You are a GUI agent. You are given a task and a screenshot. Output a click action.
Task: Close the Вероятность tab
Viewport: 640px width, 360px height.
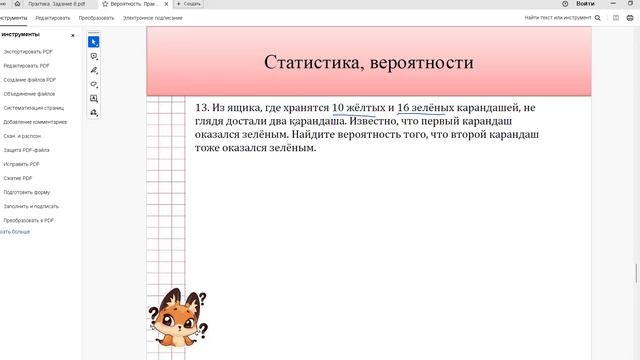pos(166,4)
